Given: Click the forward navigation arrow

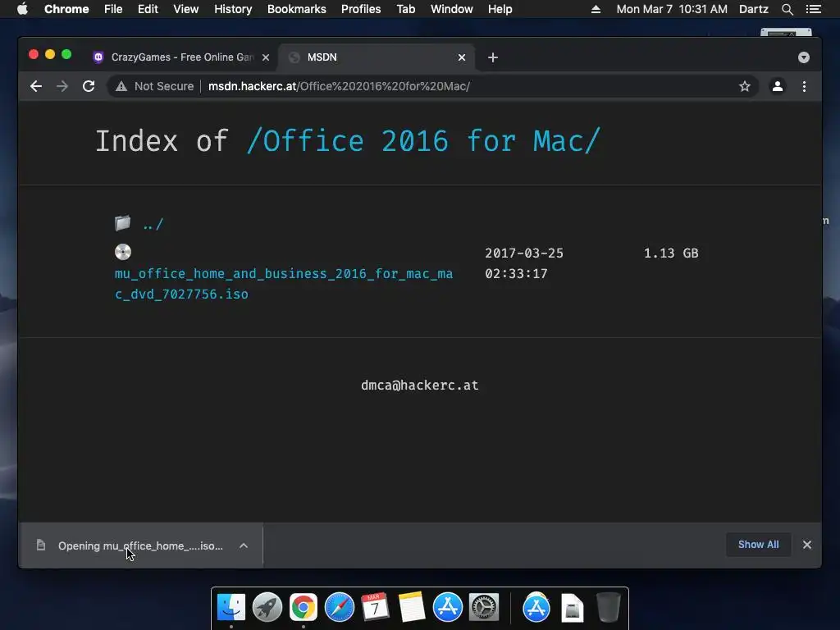Looking at the screenshot, I should click(x=62, y=86).
